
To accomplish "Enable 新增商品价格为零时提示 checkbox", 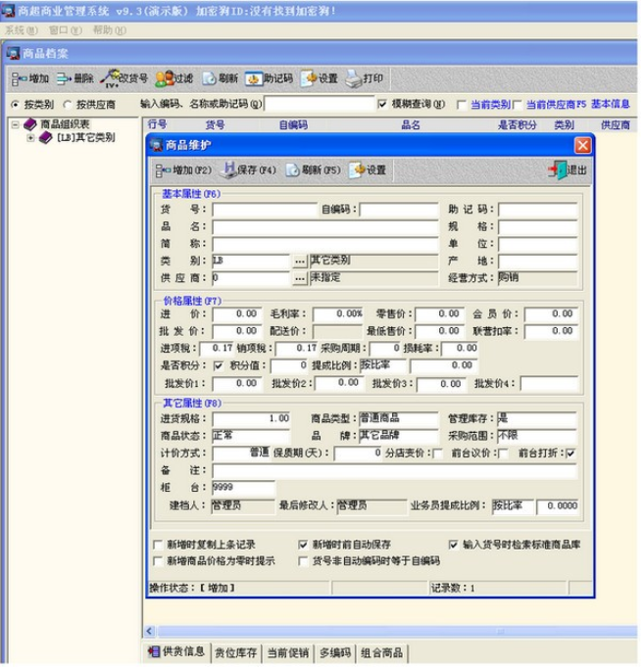I will coord(158,561).
